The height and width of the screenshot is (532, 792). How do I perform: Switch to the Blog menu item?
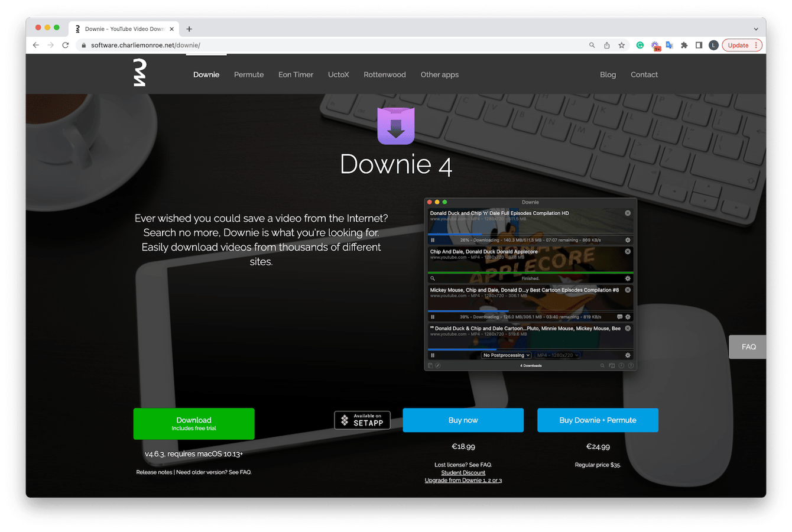[608, 74]
